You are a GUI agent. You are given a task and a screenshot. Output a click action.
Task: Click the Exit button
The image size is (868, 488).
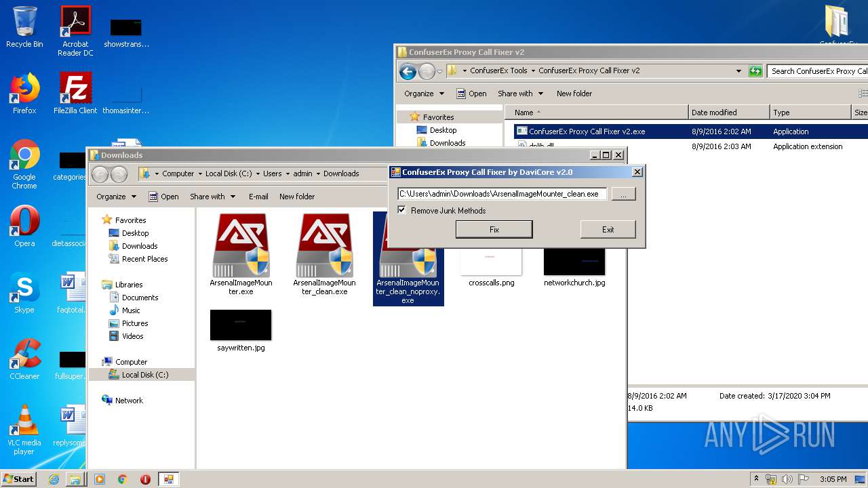[x=608, y=230]
